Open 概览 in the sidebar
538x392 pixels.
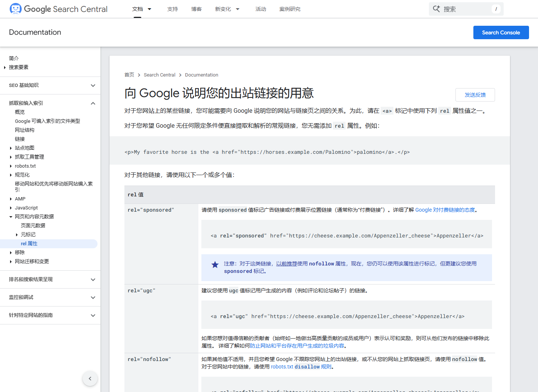20,112
